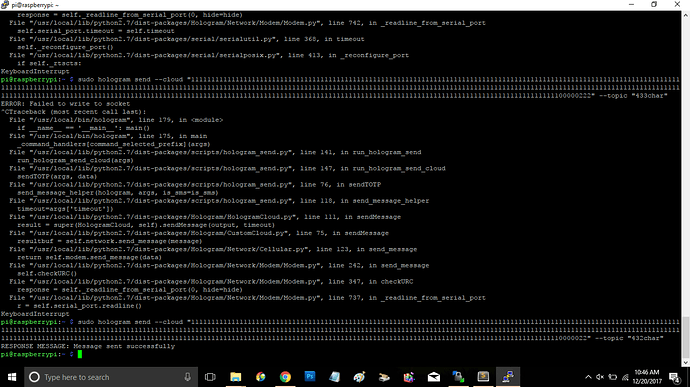The height and width of the screenshot is (387, 690).
Task: Open the notepad-style app after Photoshop
Action: coord(334,377)
